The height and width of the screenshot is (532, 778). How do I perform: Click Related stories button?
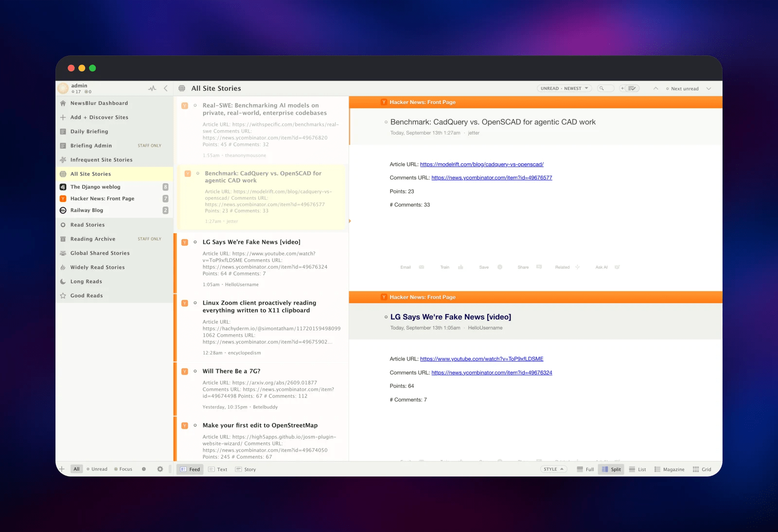(x=567, y=267)
